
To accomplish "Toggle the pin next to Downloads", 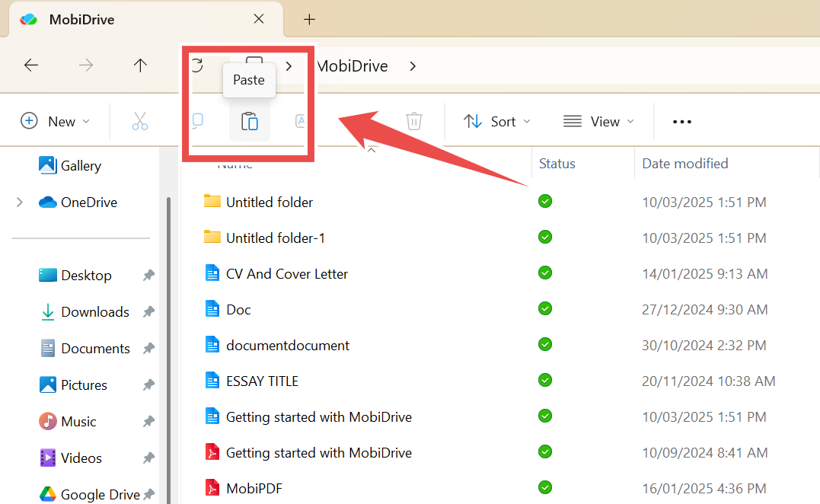I will (x=148, y=312).
